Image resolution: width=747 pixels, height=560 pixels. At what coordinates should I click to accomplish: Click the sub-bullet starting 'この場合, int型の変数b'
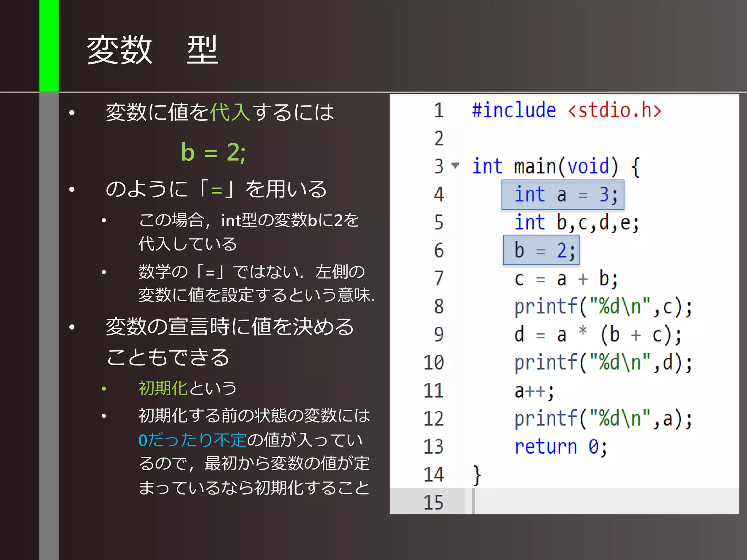(249, 232)
